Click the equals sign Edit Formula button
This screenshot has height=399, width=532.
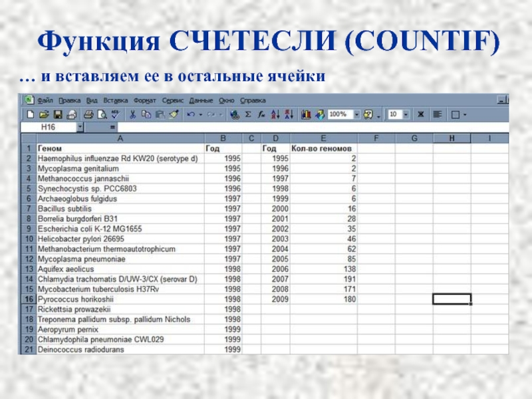click(x=112, y=127)
